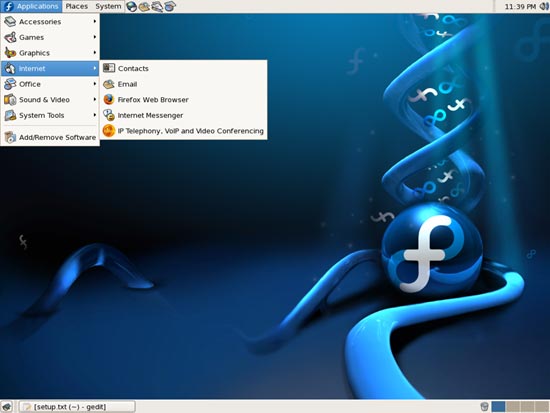Viewport: 550px width, 413px height.
Task: Select the active blue first workspace
Action: (x=498, y=407)
